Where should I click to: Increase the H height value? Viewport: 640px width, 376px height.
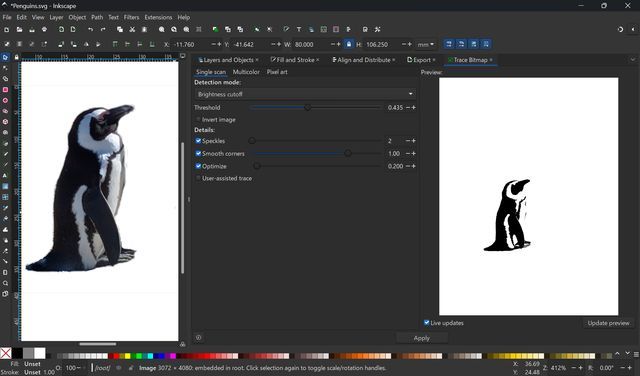[x=410, y=44]
